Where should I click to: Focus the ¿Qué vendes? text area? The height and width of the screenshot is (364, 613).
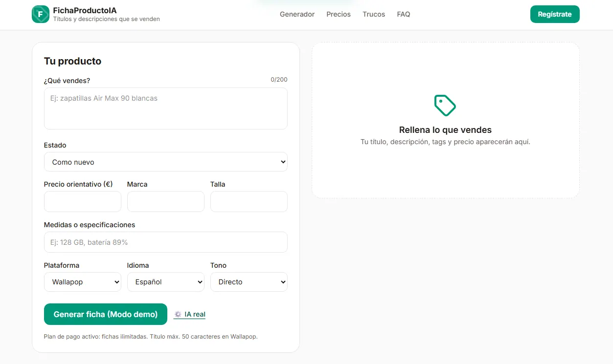(x=166, y=108)
